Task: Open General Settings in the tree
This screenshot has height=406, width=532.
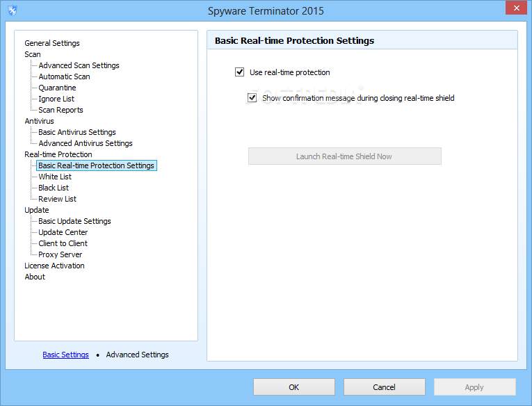Action: (52, 43)
